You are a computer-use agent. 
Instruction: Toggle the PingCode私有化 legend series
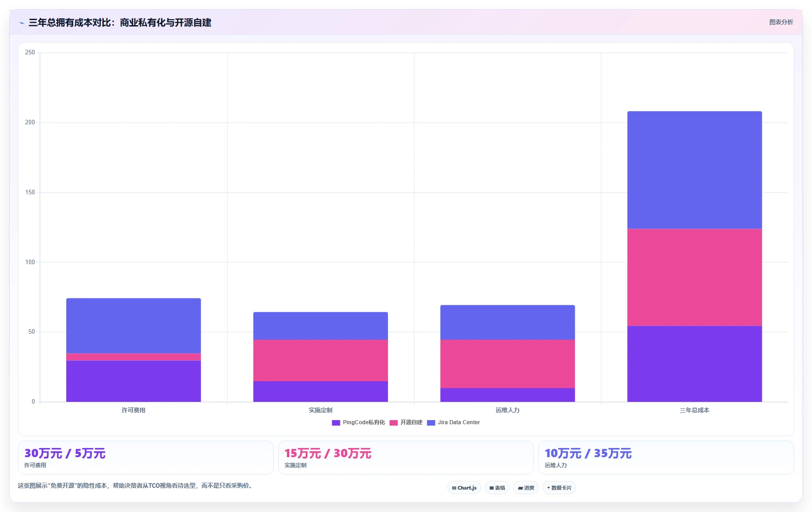(x=358, y=422)
